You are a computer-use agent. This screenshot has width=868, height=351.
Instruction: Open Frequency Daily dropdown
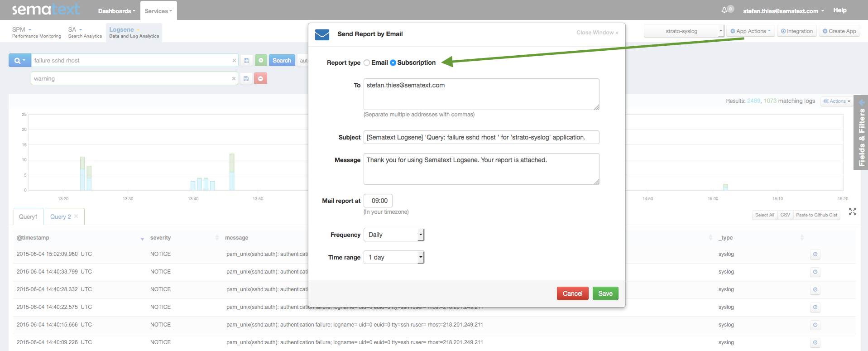pyautogui.click(x=394, y=235)
